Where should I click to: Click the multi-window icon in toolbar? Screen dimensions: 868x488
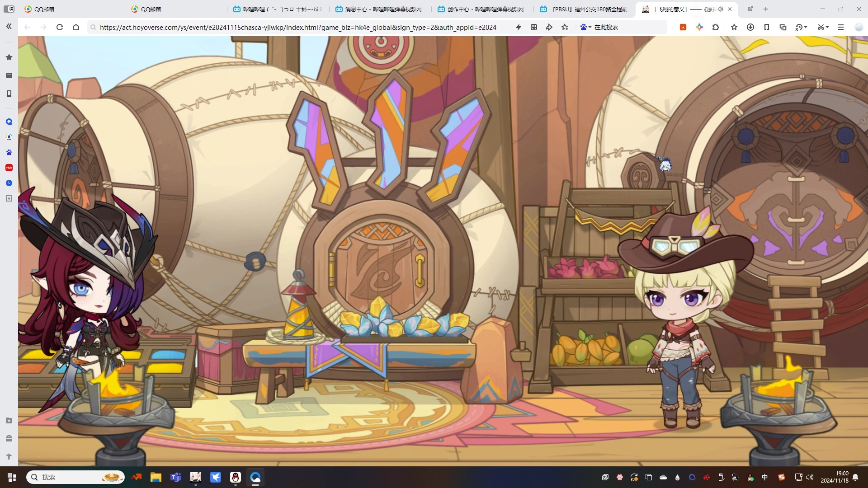[783, 27]
